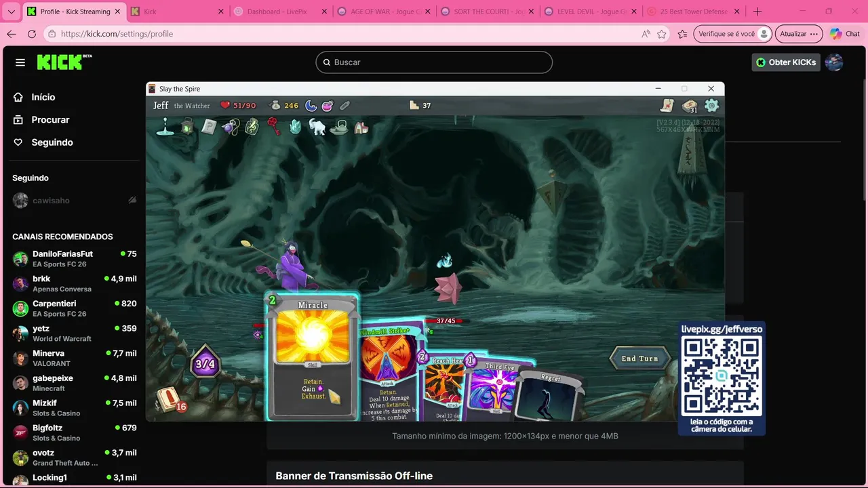
Task: Click the teapot relic
Action: pos(338,127)
